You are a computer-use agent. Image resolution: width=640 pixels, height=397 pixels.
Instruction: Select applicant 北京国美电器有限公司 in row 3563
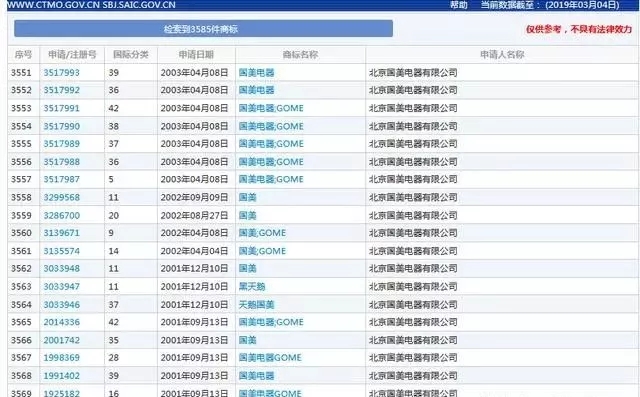pos(413,286)
